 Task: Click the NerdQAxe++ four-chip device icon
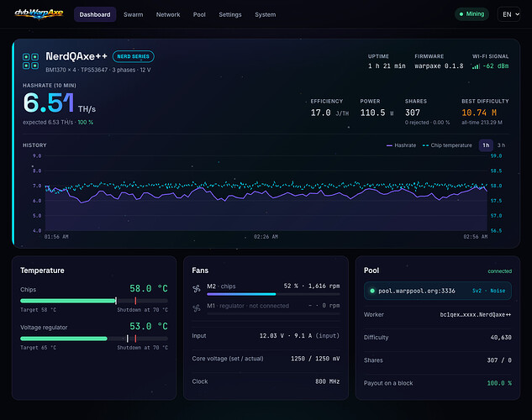coord(30,61)
